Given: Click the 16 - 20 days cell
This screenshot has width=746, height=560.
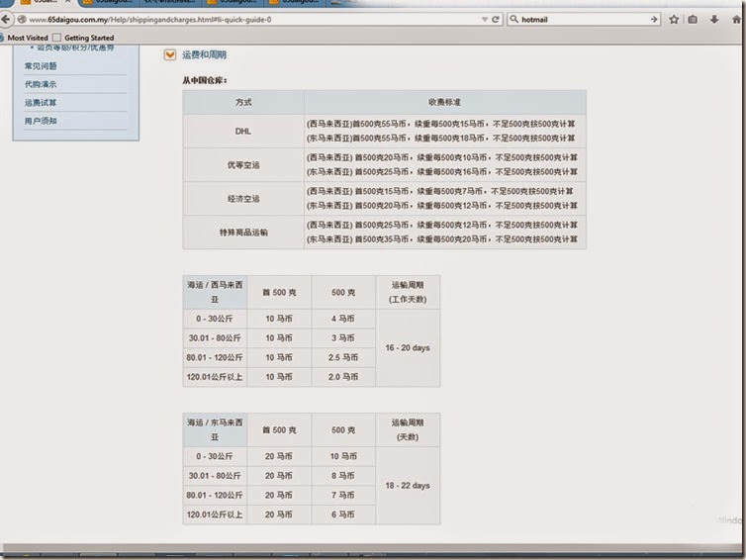Looking at the screenshot, I should coord(408,348).
